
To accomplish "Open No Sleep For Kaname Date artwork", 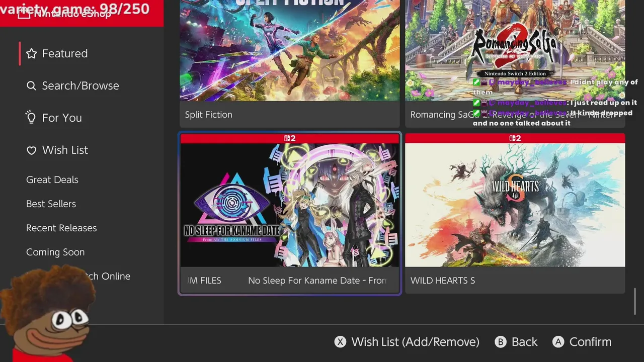I will point(290,205).
